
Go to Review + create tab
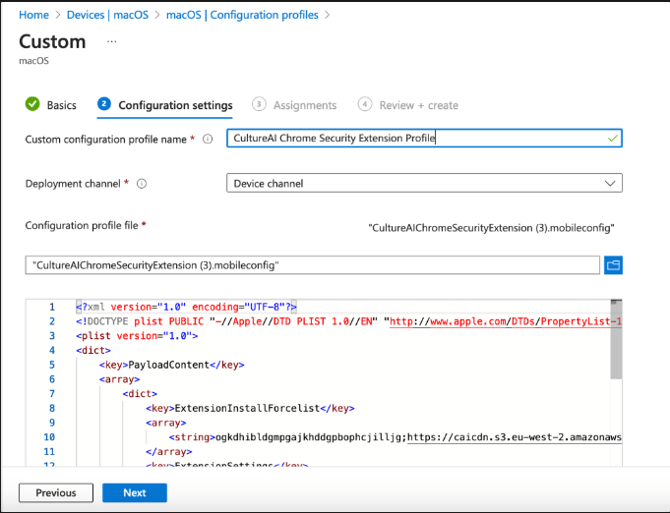coord(418,105)
